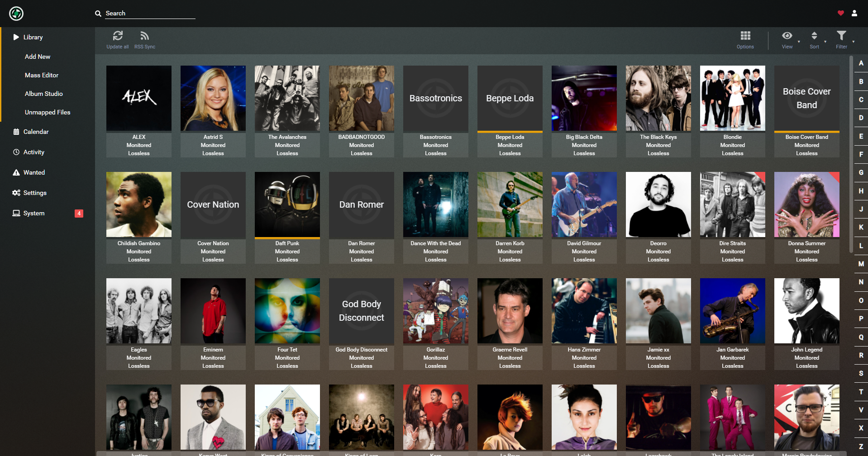Open the grid Options icon
868x456 pixels.
tap(745, 36)
